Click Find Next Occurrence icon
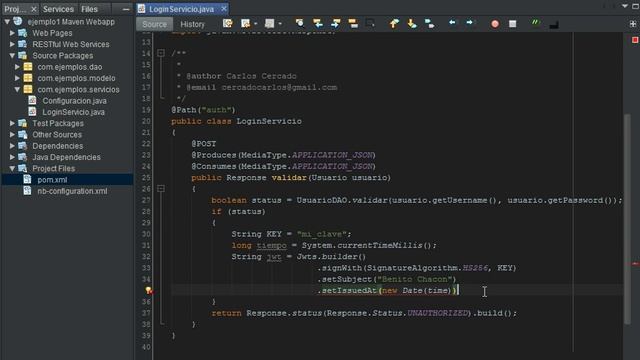This screenshot has height=360, width=640. click(336, 23)
